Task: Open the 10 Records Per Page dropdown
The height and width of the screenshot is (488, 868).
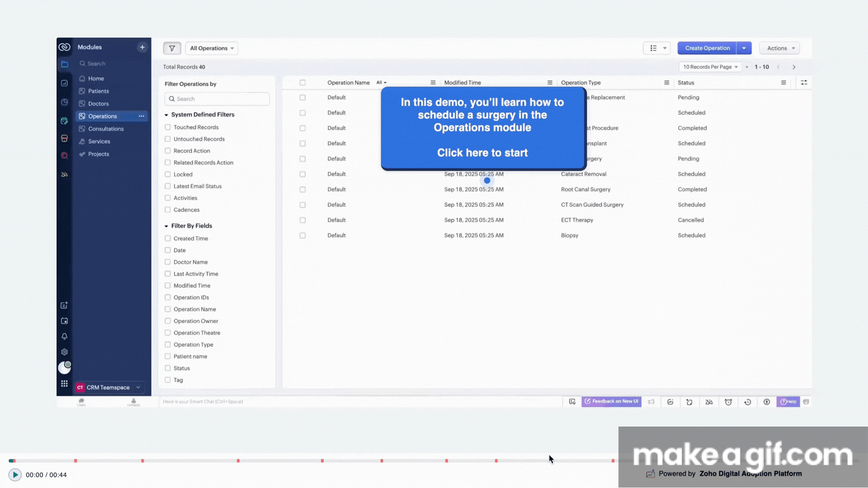Action: click(710, 67)
